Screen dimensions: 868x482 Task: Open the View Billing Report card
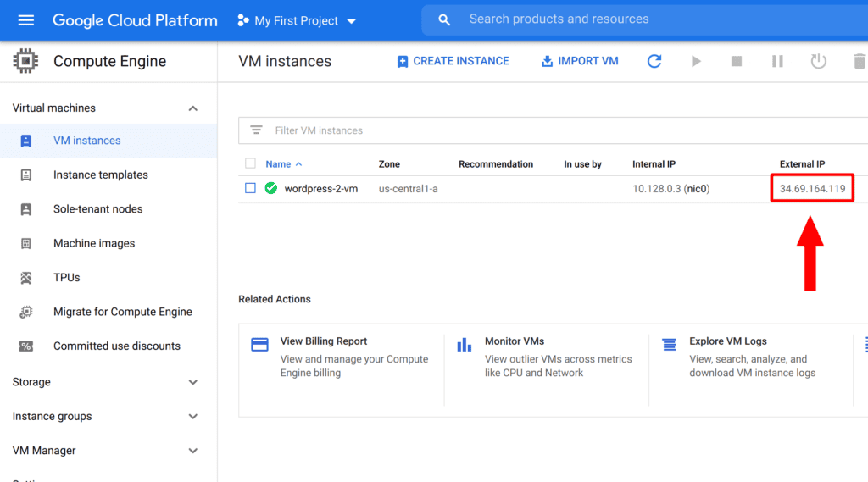(342, 369)
